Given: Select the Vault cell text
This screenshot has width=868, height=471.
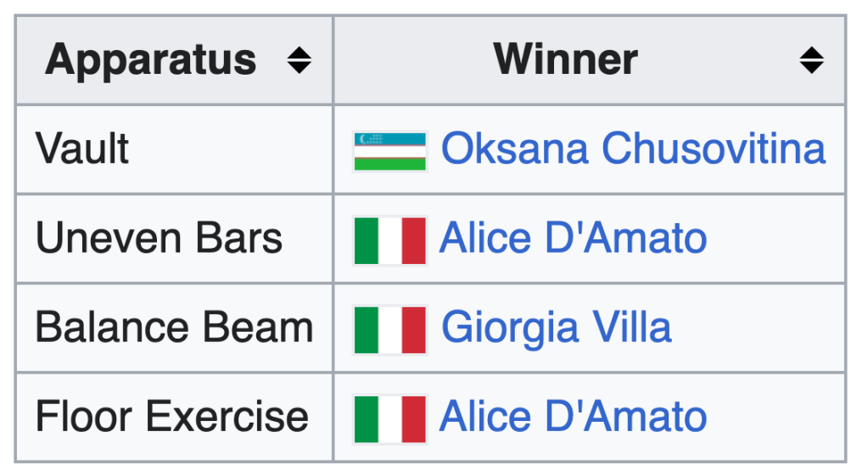Looking at the screenshot, I should (x=82, y=149).
